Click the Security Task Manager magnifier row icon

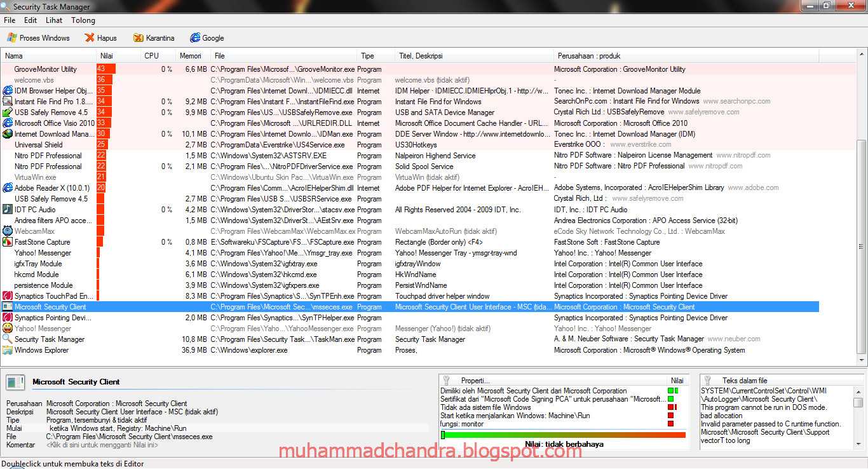click(8, 339)
